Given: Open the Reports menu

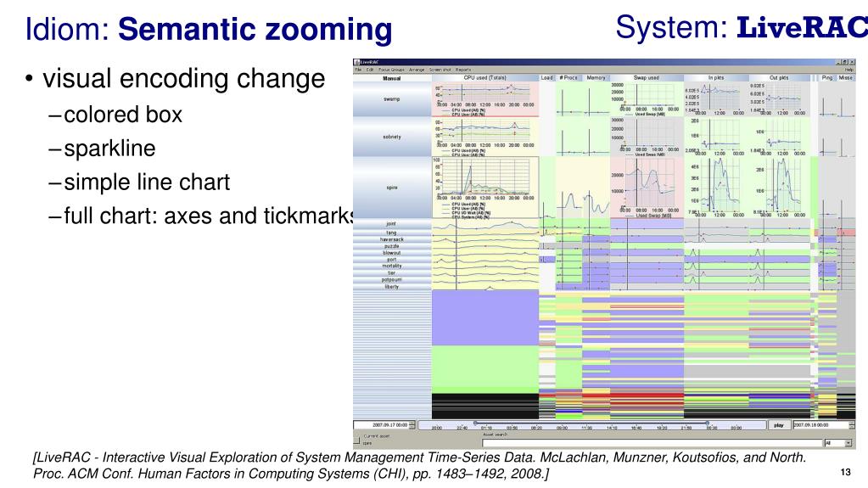Looking at the screenshot, I should [463, 70].
